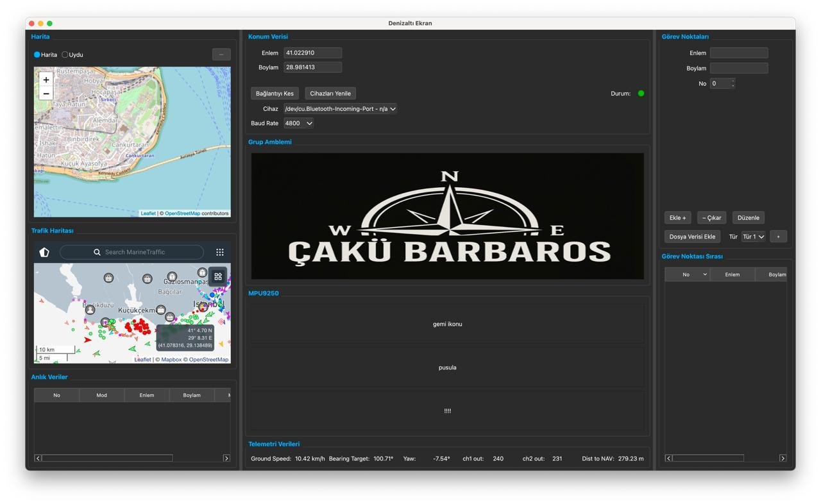Select the Harita radio button
This screenshot has height=504, width=821.
(37, 55)
